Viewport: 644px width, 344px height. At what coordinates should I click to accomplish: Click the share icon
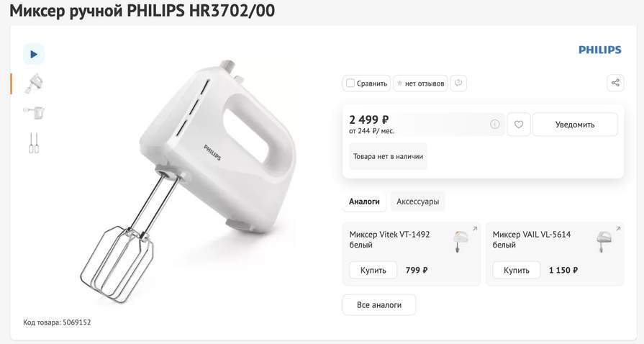click(615, 83)
